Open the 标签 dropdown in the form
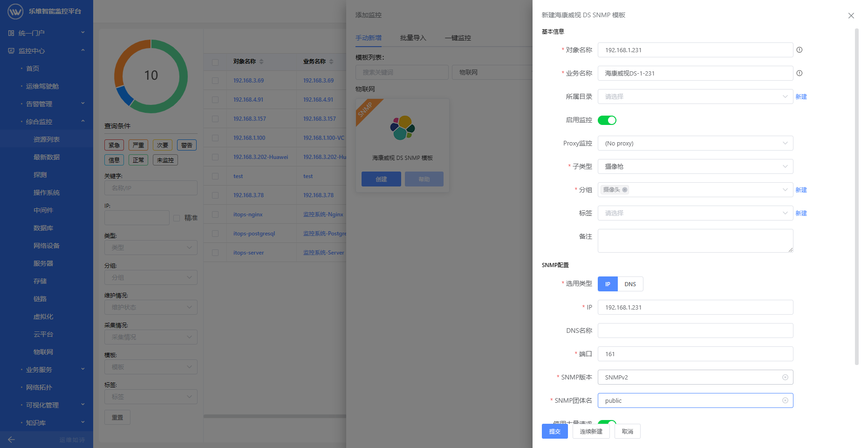The height and width of the screenshot is (448, 868). point(695,213)
